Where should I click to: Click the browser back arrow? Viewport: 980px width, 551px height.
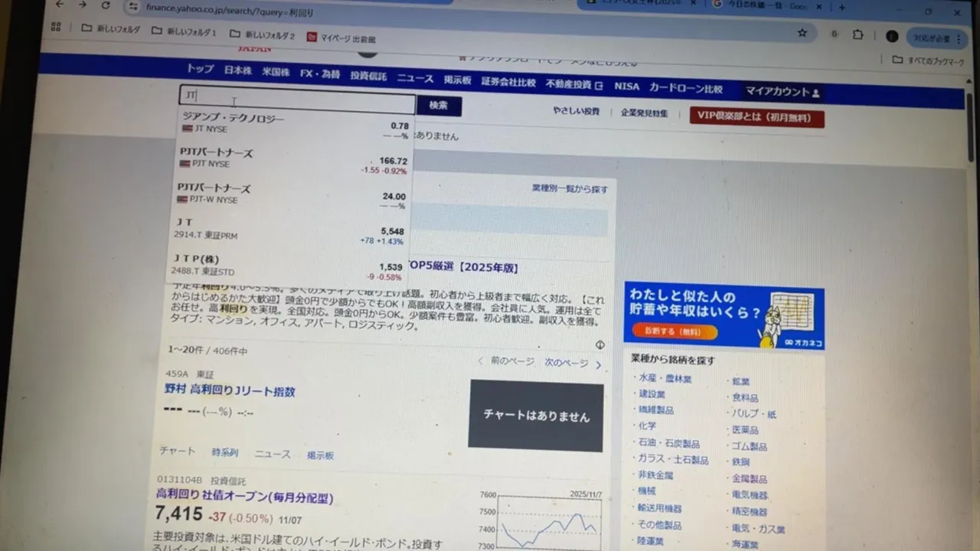[x=60, y=5]
